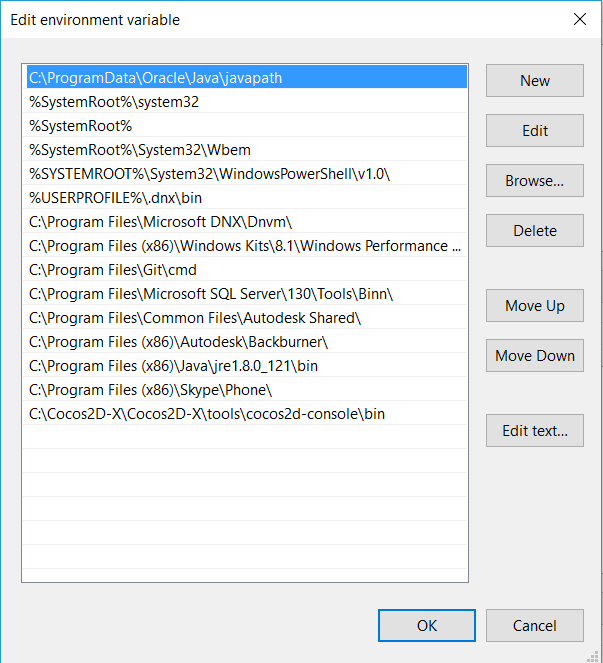Select the Oracle Java javapath entry

point(247,77)
